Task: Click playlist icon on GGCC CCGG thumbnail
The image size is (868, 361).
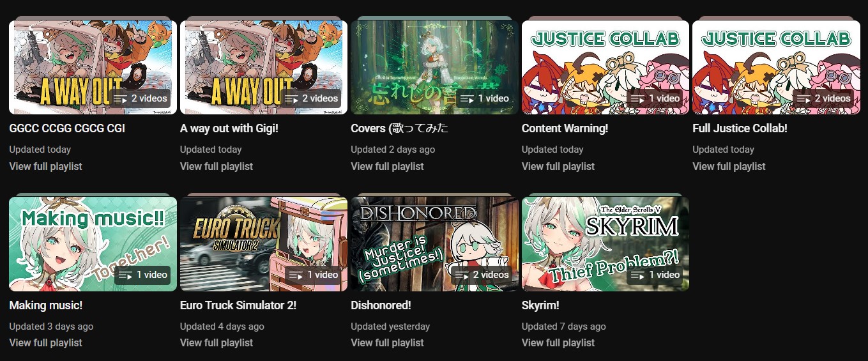Action: [121, 98]
